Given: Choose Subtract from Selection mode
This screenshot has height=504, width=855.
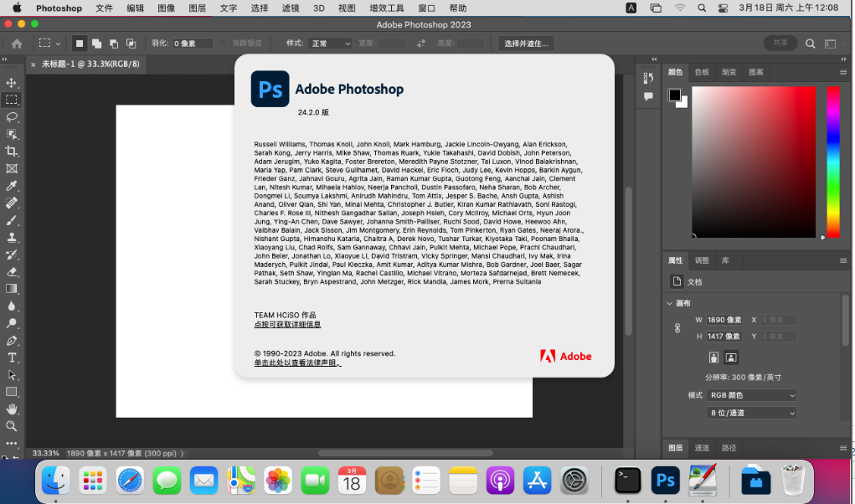Looking at the screenshot, I should point(114,44).
